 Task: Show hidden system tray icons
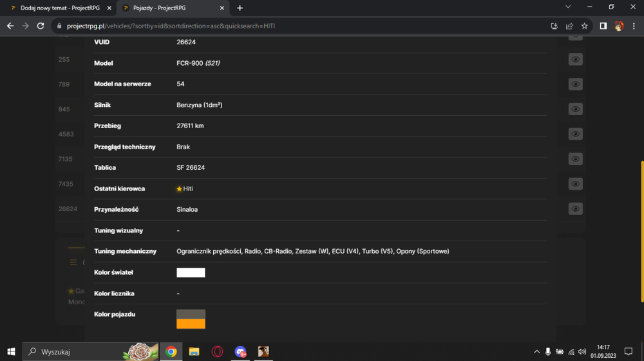[x=536, y=351]
